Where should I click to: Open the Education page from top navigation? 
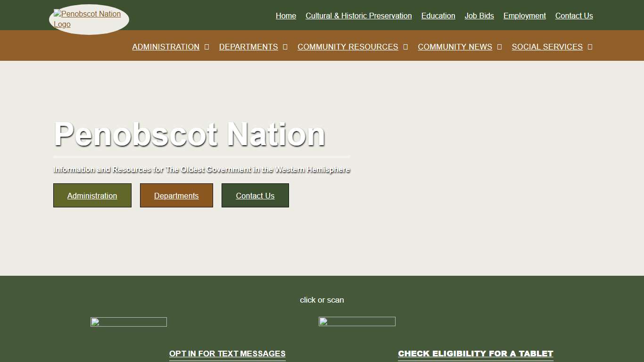(438, 16)
